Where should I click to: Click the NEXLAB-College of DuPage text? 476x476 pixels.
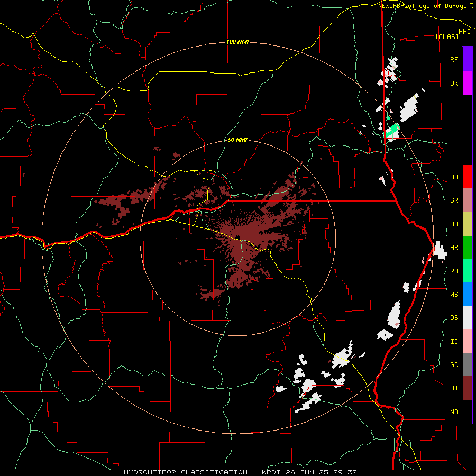(x=423, y=6)
